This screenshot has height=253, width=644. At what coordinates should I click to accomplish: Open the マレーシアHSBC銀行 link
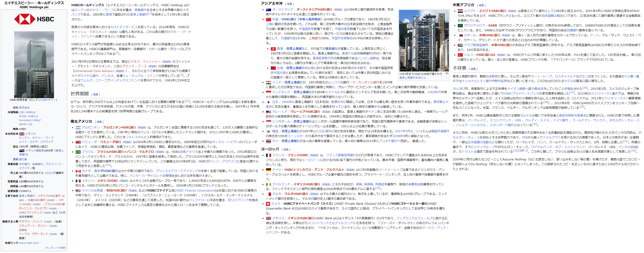pyautogui.click(x=305, y=112)
